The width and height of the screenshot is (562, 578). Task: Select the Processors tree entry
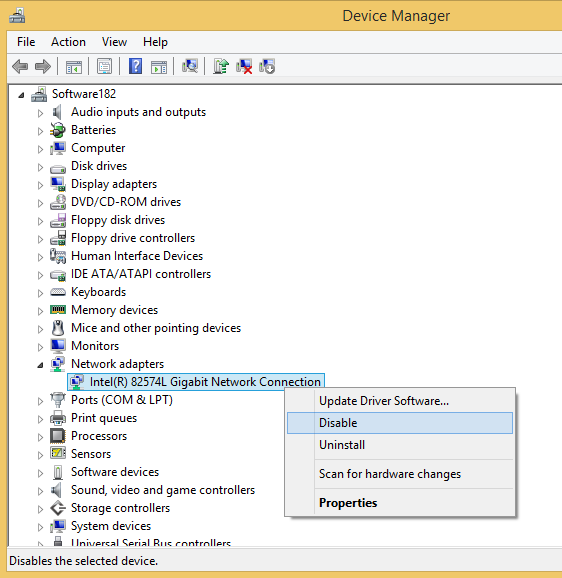click(99, 436)
